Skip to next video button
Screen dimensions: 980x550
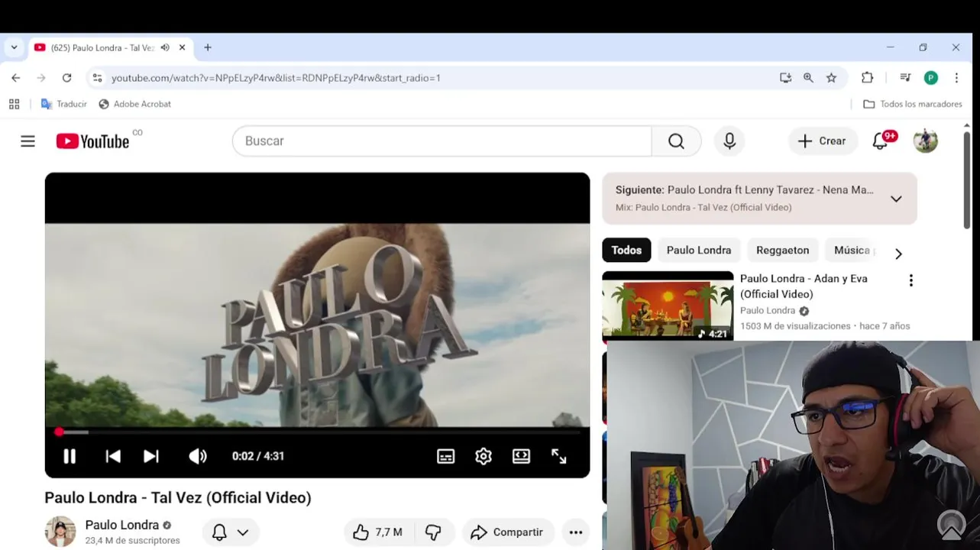(151, 456)
